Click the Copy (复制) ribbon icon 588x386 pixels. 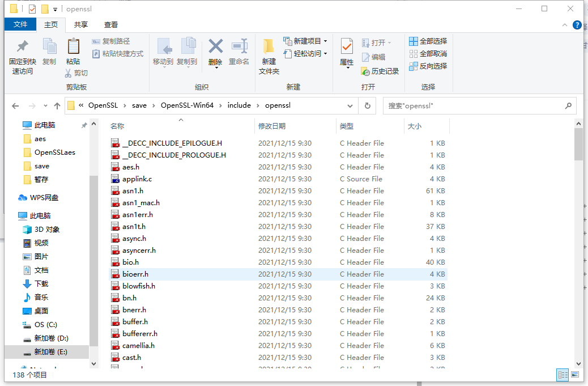point(49,46)
